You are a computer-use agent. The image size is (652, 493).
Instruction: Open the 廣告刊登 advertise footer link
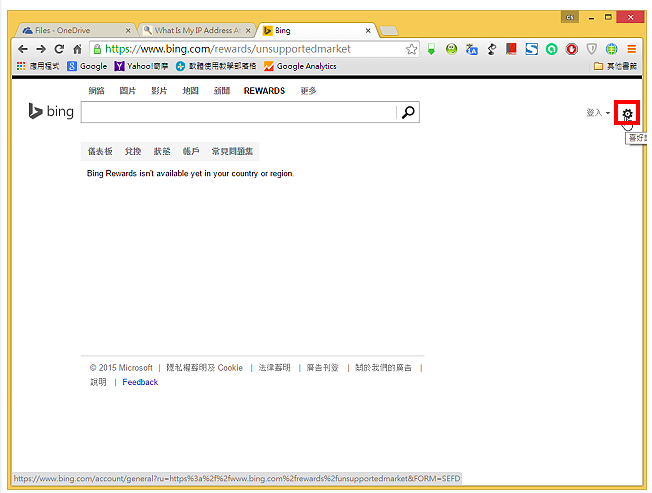(x=323, y=368)
